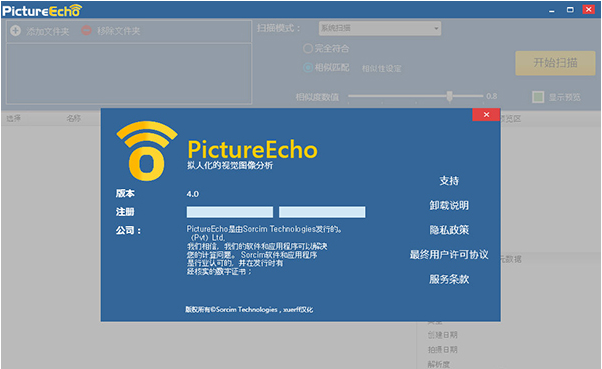The width and height of the screenshot is (602, 369).
Task: Toggle the 显示预览 show preview checkbox
Action: 538,97
